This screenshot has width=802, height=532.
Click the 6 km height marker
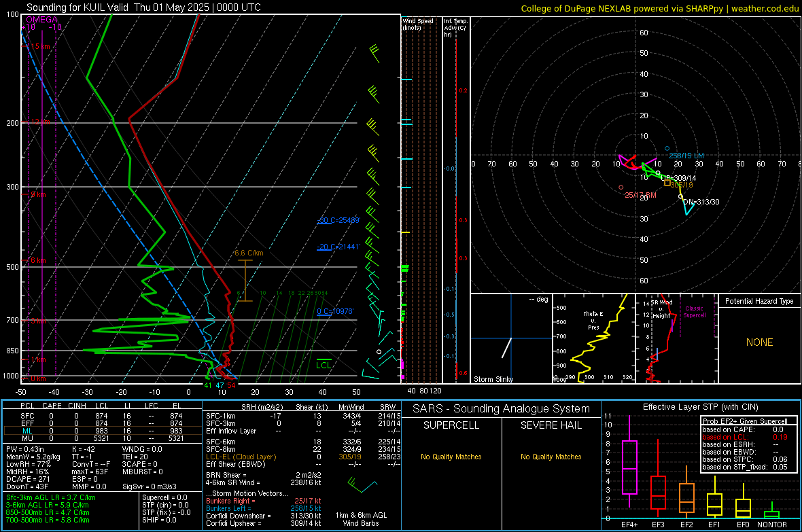coord(38,260)
